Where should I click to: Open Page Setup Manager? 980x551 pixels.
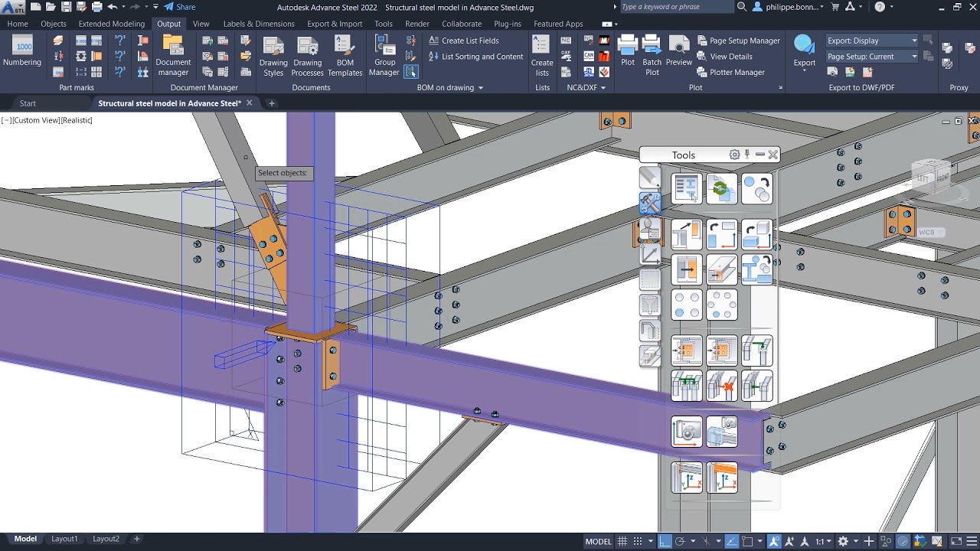click(739, 41)
